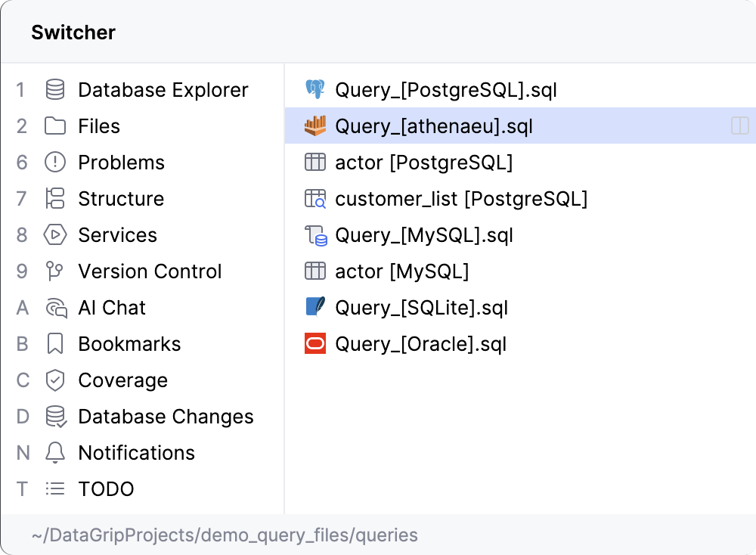
Task: Click the Services hexagon play icon
Action: coord(55,235)
